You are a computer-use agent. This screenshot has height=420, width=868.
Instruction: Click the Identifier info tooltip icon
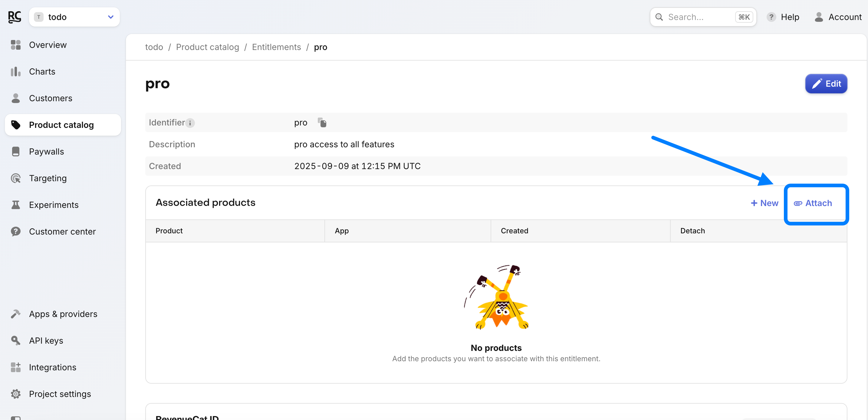pyautogui.click(x=190, y=123)
